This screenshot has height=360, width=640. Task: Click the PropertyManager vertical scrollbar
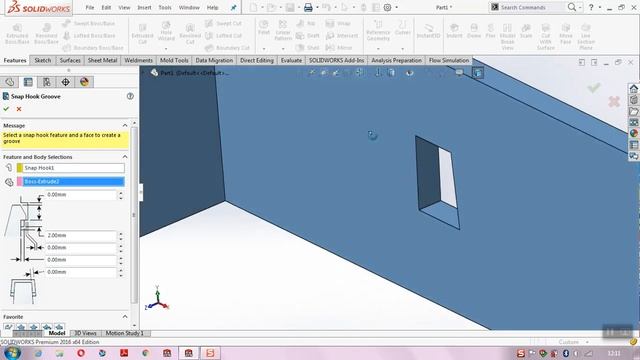coord(134,214)
